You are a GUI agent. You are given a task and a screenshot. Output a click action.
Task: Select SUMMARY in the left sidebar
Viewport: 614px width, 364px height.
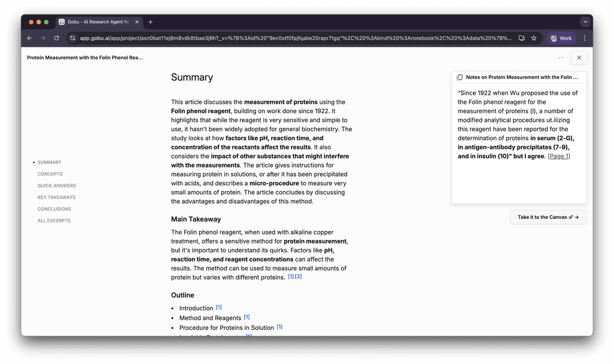[49, 162]
